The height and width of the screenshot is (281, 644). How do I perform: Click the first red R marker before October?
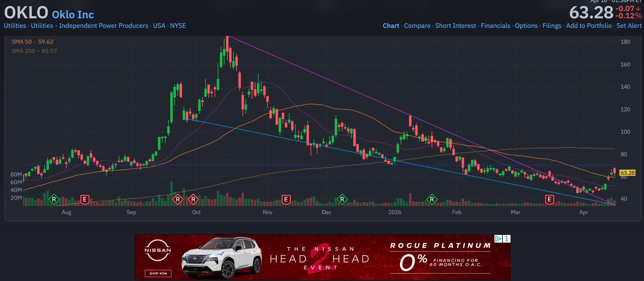point(178,200)
